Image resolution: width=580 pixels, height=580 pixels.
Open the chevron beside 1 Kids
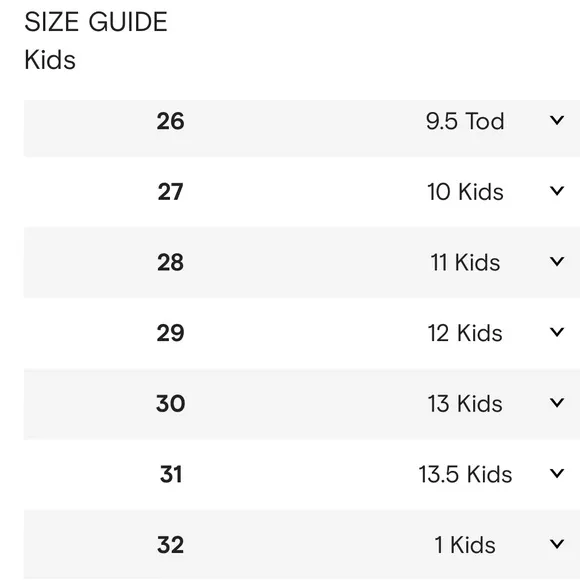(x=557, y=544)
